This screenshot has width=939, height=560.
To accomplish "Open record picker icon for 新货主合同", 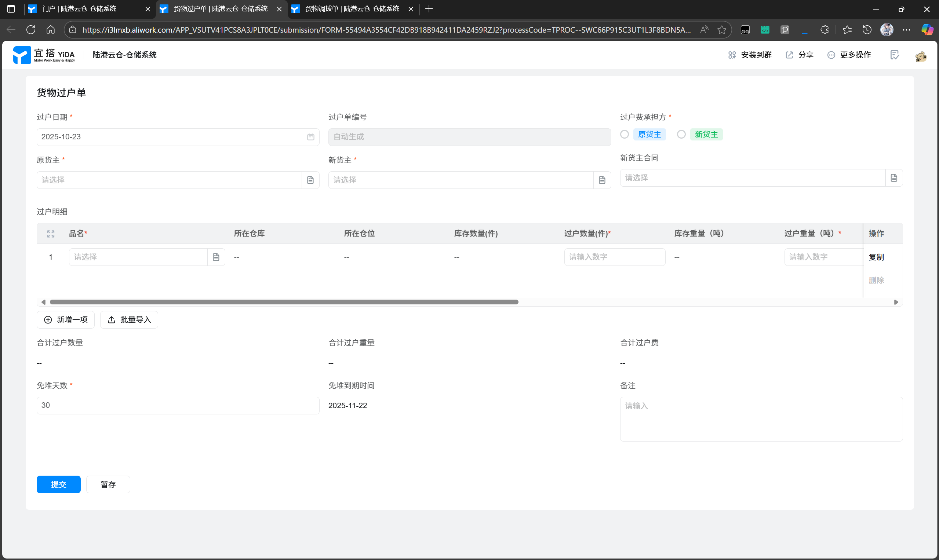I will coord(894,178).
